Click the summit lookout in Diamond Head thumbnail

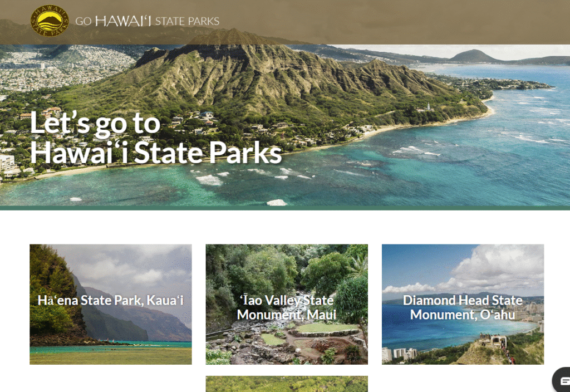[493, 341]
